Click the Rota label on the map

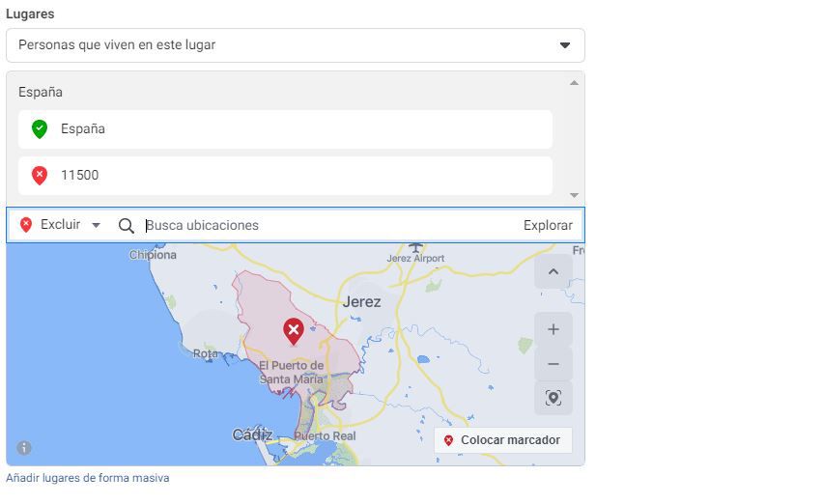coord(206,353)
